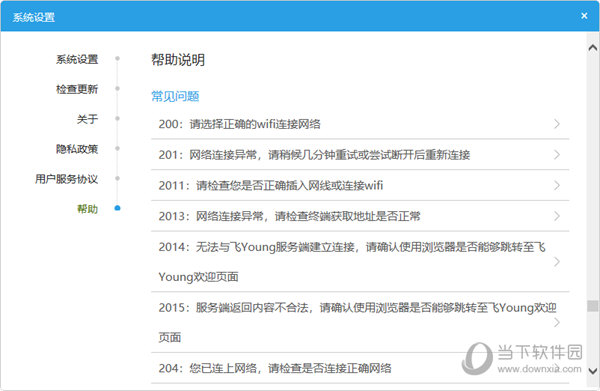Click the 常见问题 heading link
Viewport: 600px width, 391px height.
click(175, 96)
